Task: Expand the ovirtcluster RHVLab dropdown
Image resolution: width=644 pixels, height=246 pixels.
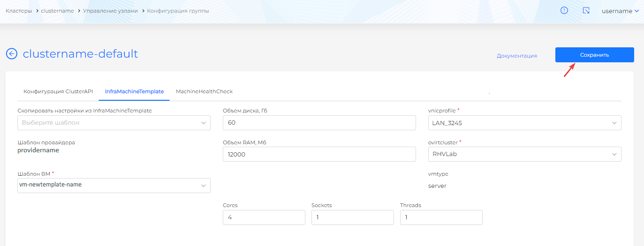Action: (524, 154)
